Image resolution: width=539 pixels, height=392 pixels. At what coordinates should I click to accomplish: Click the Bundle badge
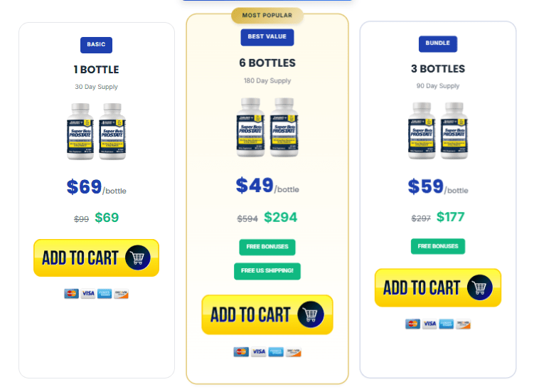tap(437, 43)
